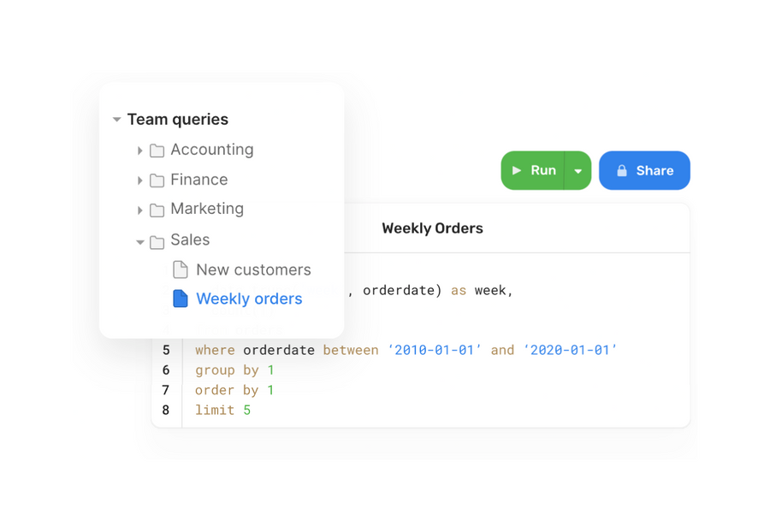Screen dimensions: 770x532
Task: Click the New customers document icon
Action: click(181, 269)
